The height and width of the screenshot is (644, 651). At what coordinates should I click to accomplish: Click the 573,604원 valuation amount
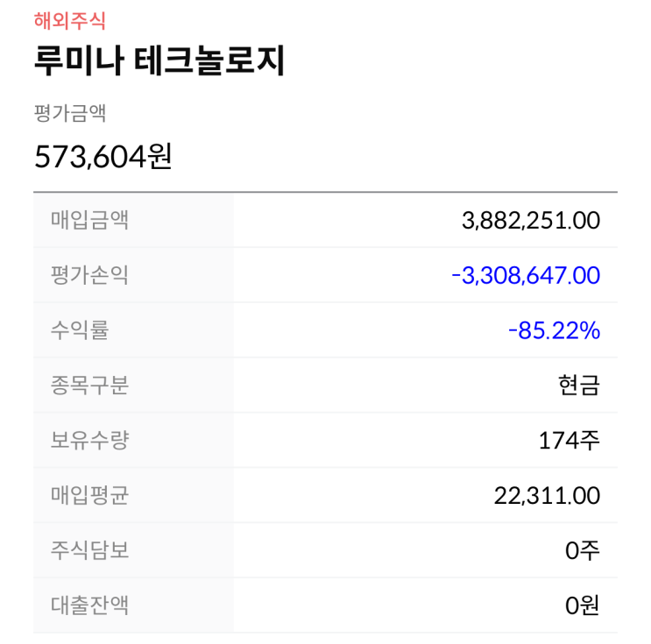tap(103, 157)
